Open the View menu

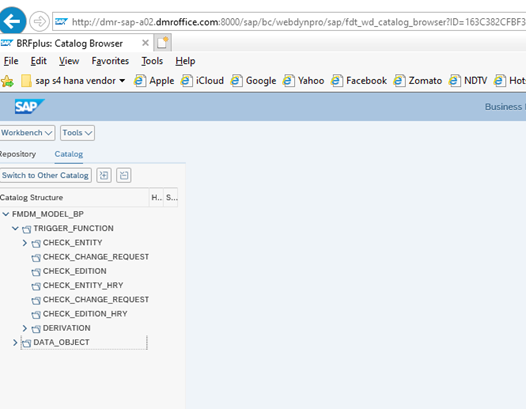coord(69,61)
